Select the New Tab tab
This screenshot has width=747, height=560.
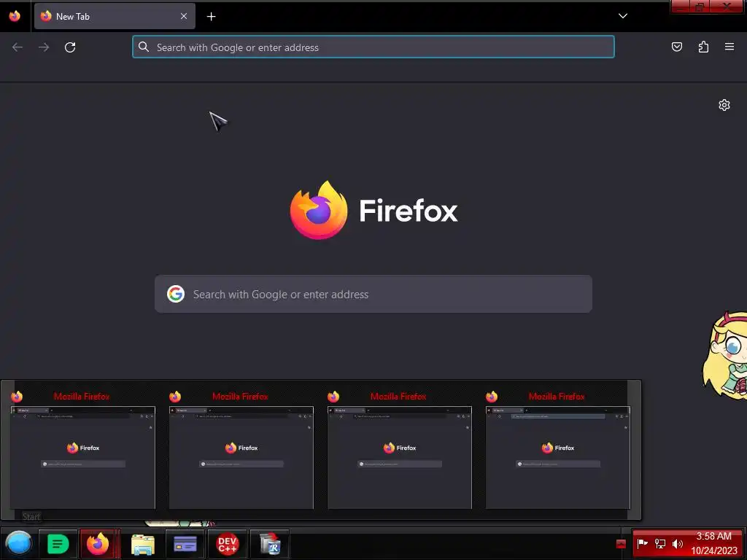115,16
